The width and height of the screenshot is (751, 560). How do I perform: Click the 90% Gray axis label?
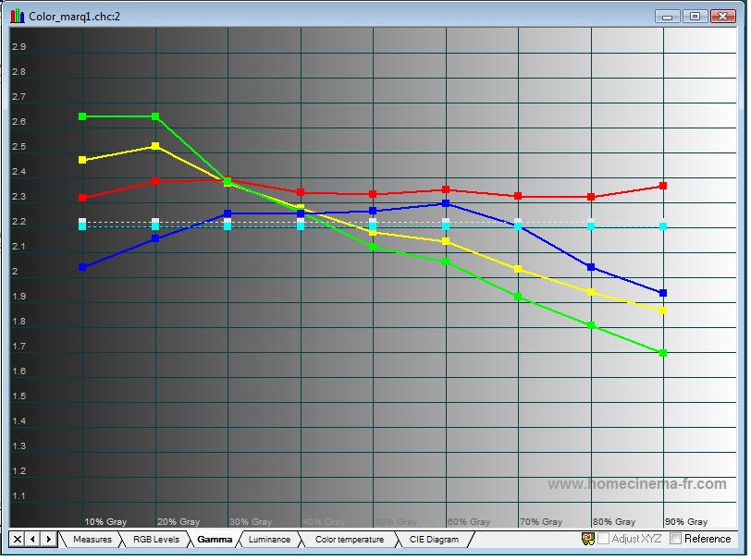click(x=686, y=522)
